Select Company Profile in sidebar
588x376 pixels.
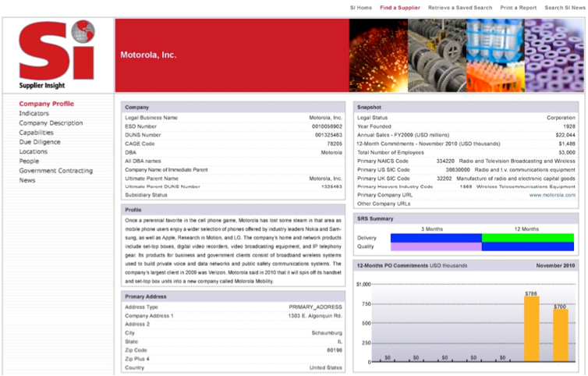tap(47, 104)
